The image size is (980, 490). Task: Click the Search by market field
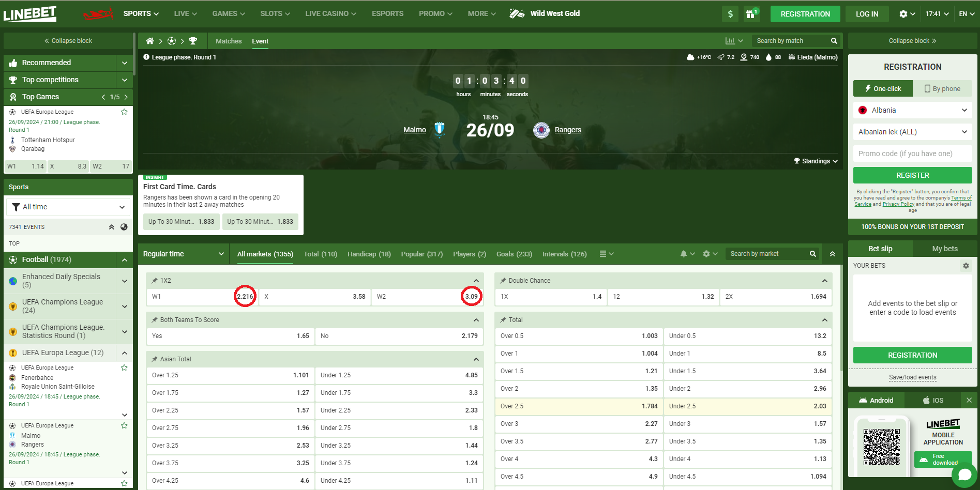click(766, 254)
